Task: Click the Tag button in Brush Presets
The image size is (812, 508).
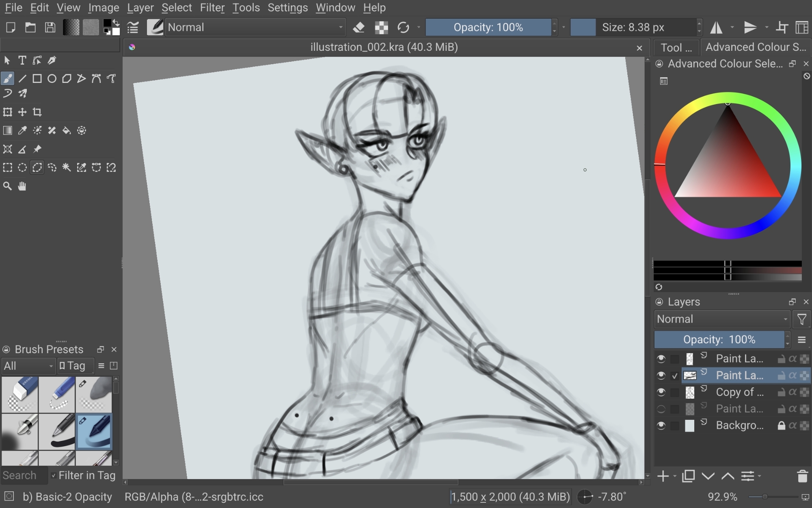Action: 76,366
